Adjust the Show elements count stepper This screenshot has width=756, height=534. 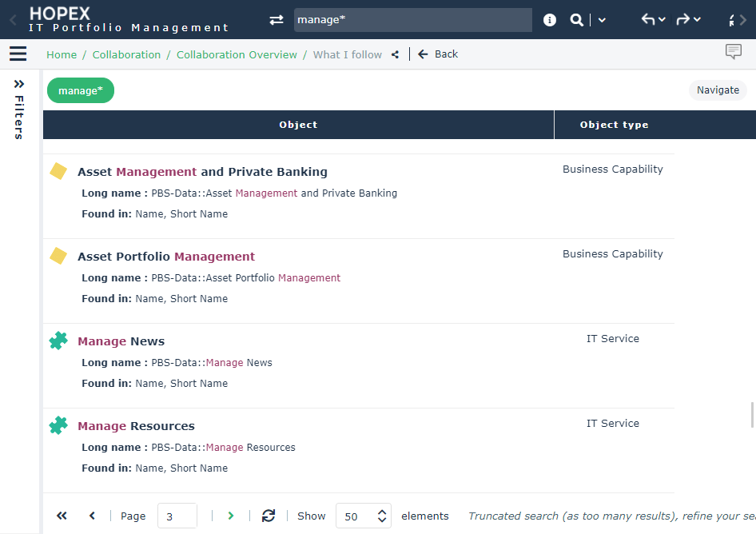382,516
